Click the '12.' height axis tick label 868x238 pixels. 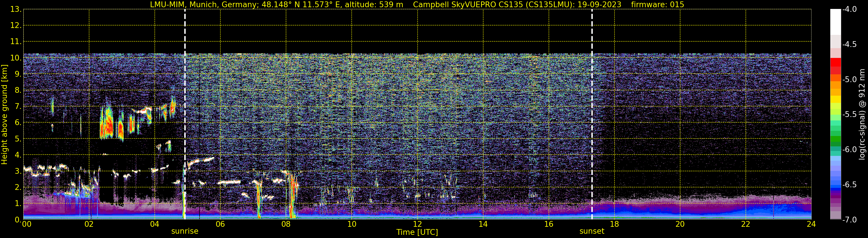16,26
